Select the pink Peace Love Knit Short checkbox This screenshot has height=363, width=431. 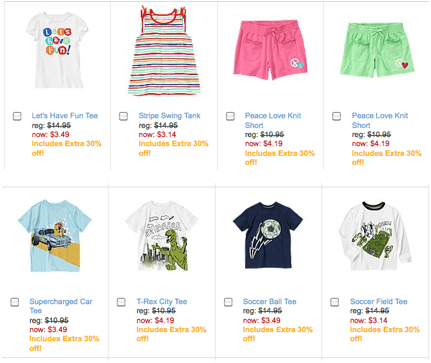(230, 116)
